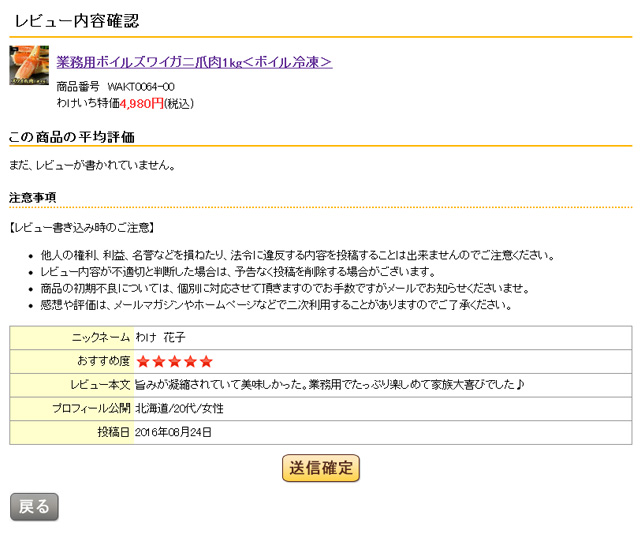
Task: Select the product number WAKT0064-00
Action: pyautogui.click(x=141, y=87)
